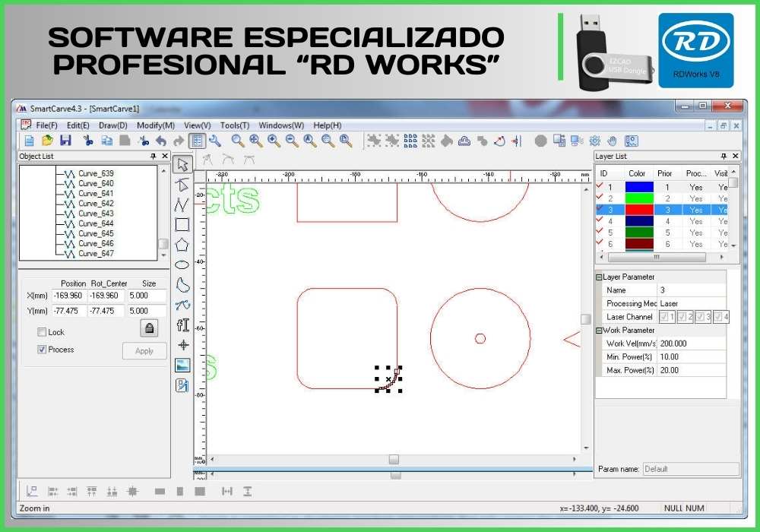The image size is (760, 532).
Task: Select the polygon drawing tool
Action: [182, 245]
